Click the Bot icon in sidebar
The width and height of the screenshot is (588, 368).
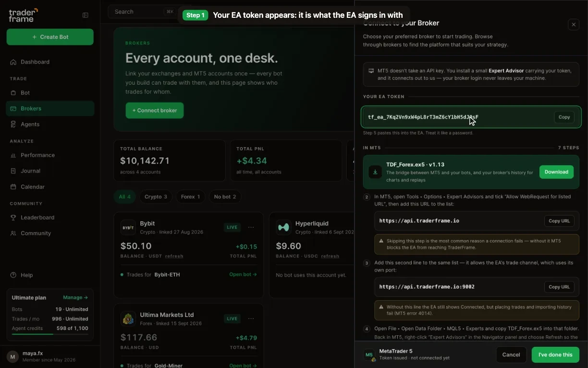pyautogui.click(x=13, y=93)
